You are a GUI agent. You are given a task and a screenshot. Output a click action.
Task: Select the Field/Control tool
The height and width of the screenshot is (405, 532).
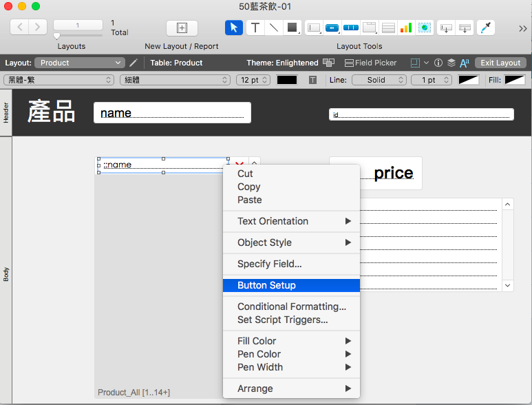[314, 28]
